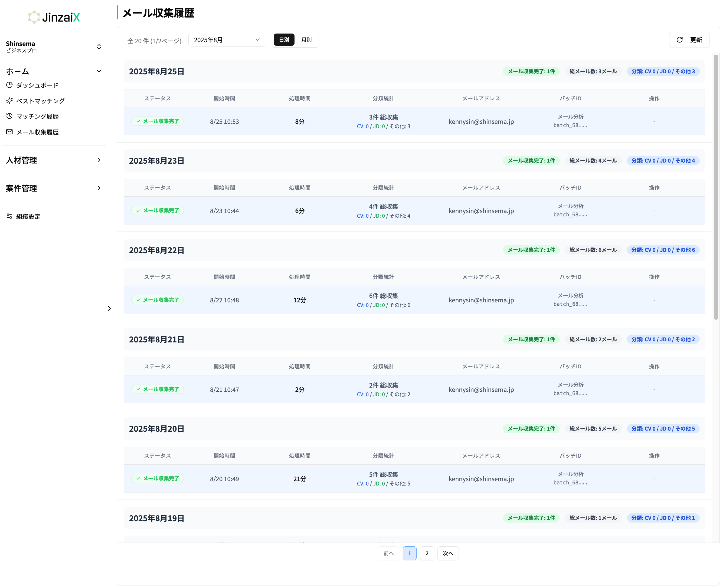Viewport: 726px width, 588px height.
Task: Click the 2025年8月22日 date heading
Action: (x=156, y=250)
